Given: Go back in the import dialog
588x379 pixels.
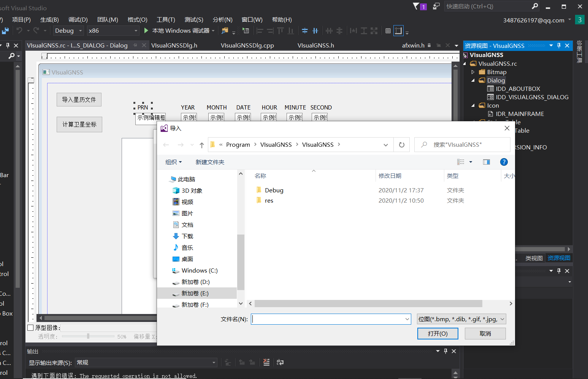Looking at the screenshot, I should click(166, 145).
